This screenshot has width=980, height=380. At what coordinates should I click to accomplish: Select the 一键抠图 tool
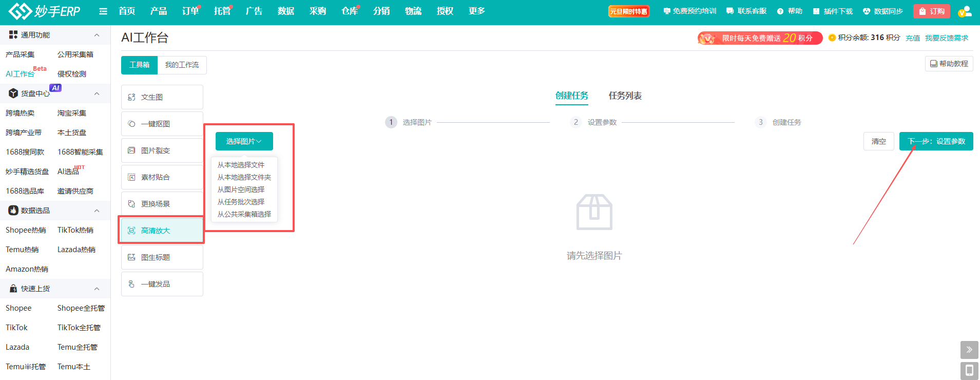click(x=162, y=124)
